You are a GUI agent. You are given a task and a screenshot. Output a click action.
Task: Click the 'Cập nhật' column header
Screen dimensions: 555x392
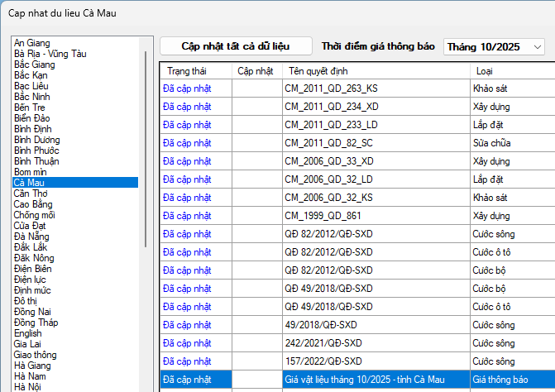(255, 70)
